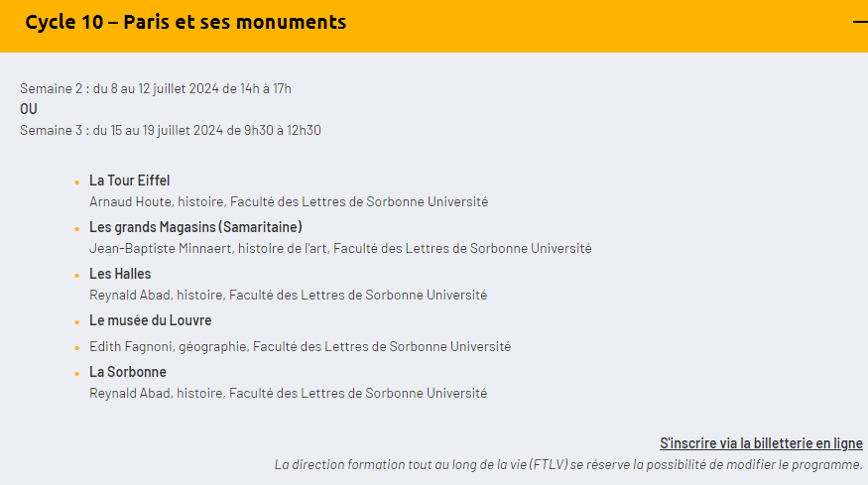Image resolution: width=868 pixels, height=485 pixels.
Task: Click the bold OU separator text
Action: [x=29, y=109]
